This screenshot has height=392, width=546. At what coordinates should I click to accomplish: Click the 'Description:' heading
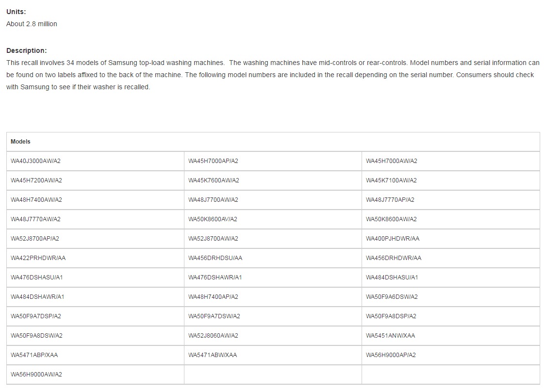coord(27,50)
